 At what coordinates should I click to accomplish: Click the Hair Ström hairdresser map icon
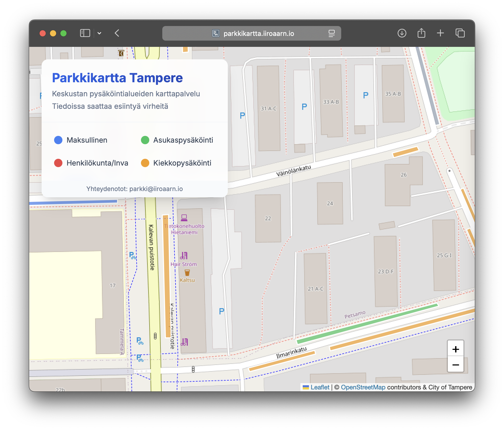point(184,256)
